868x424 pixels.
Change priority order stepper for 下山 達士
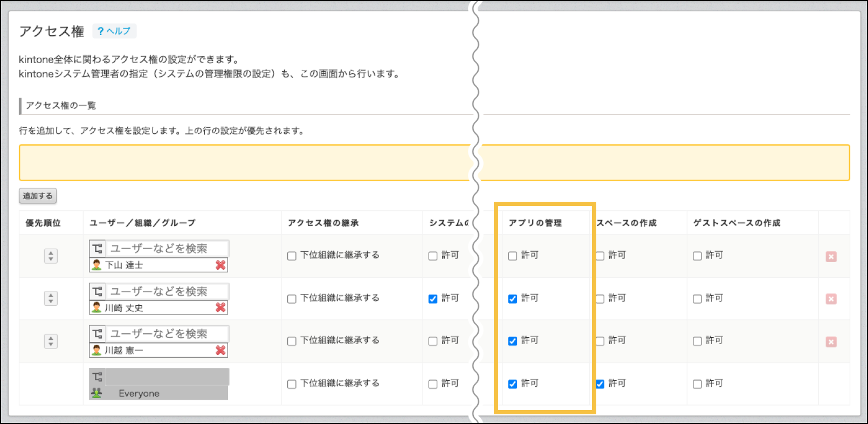(51, 256)
